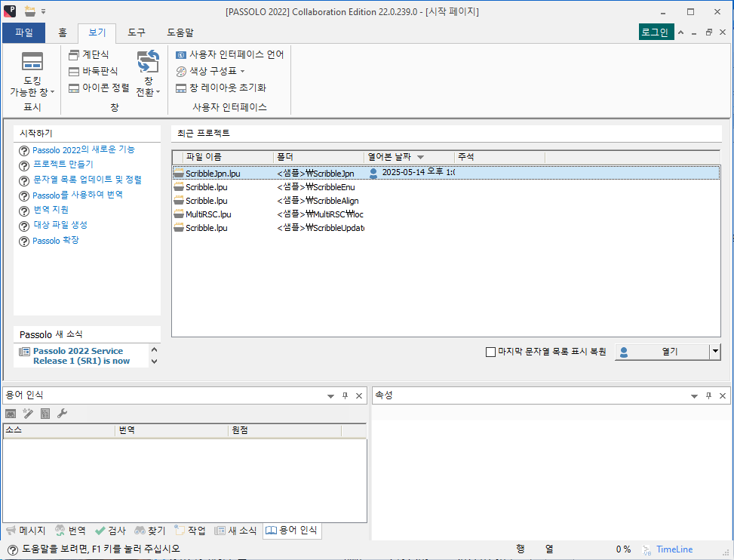
Task: Sort by 열어본 날짜 column header
Action: (x=409, y=157)
